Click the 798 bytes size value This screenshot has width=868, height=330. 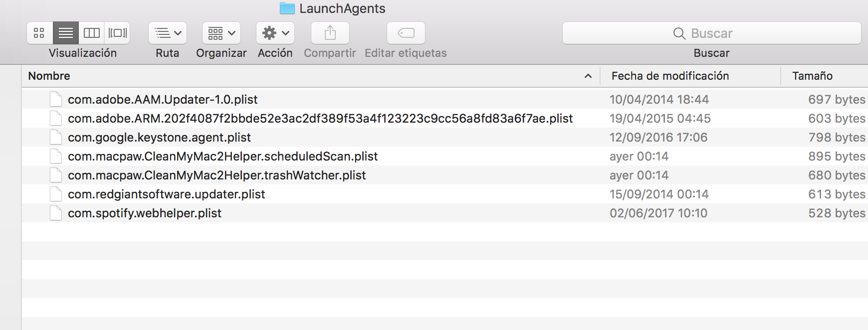click(x=837, y=137)
